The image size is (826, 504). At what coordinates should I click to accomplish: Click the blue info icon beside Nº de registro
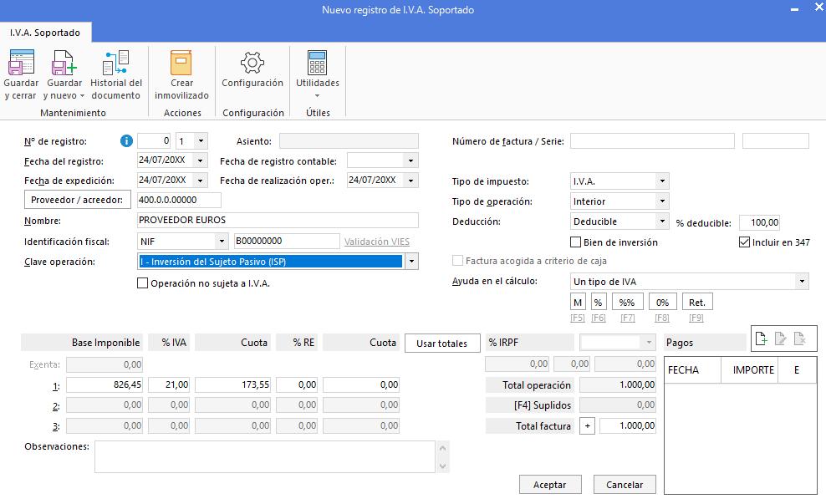[x=126, y=141]
